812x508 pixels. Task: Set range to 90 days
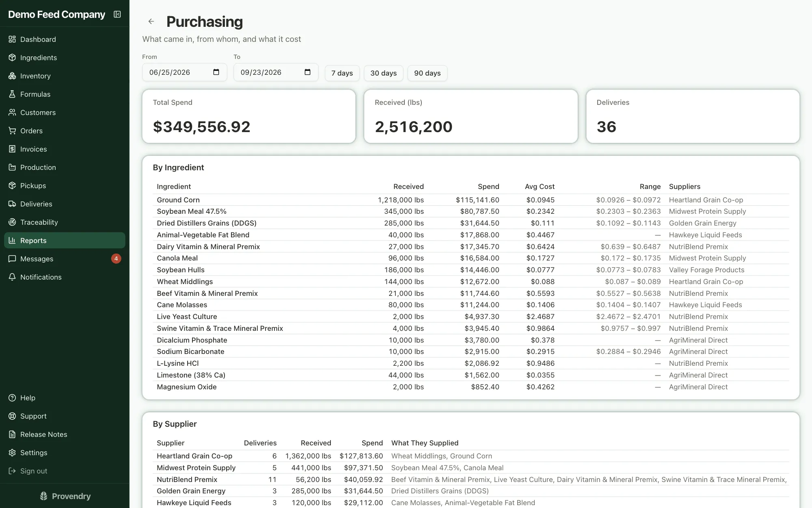[x=427, y=73]
